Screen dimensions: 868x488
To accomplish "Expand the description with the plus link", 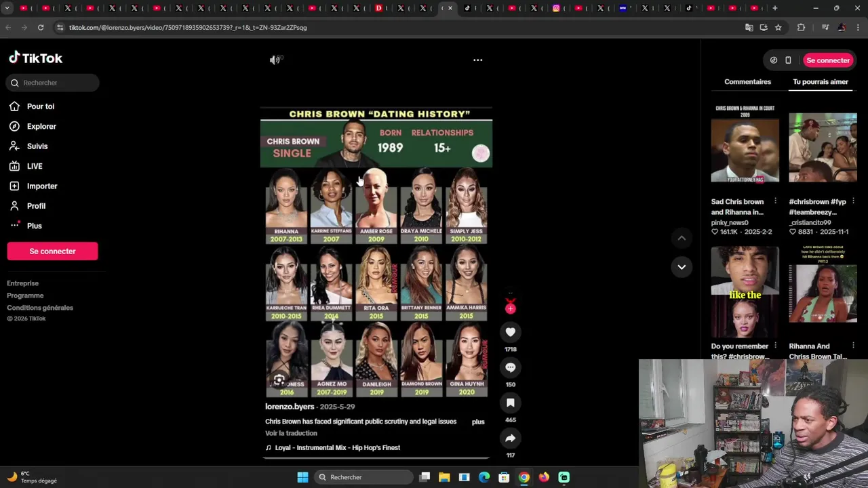I will pyautogui.click(x=478, y=422).
